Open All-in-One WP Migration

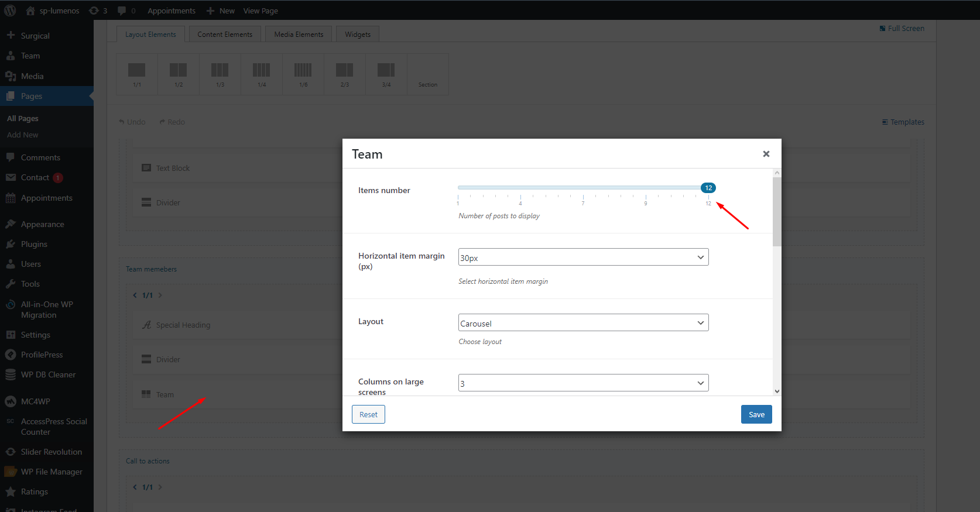coord(47,310)
